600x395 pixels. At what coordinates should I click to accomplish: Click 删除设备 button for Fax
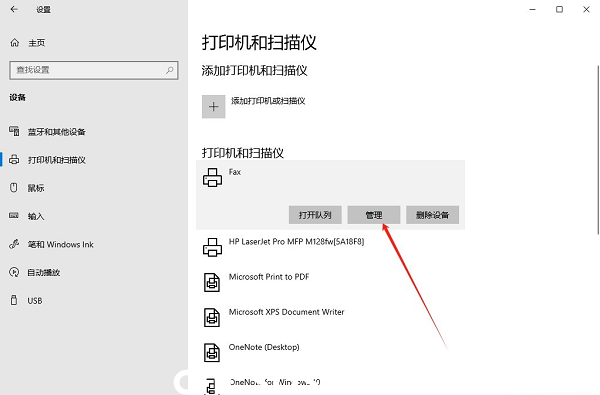pos(432,215)
